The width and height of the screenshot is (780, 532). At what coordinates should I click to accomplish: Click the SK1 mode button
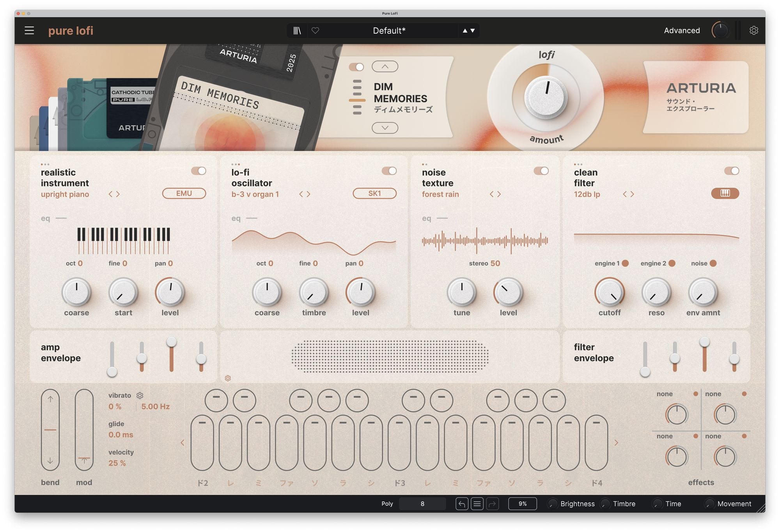(x=374, y=193)
